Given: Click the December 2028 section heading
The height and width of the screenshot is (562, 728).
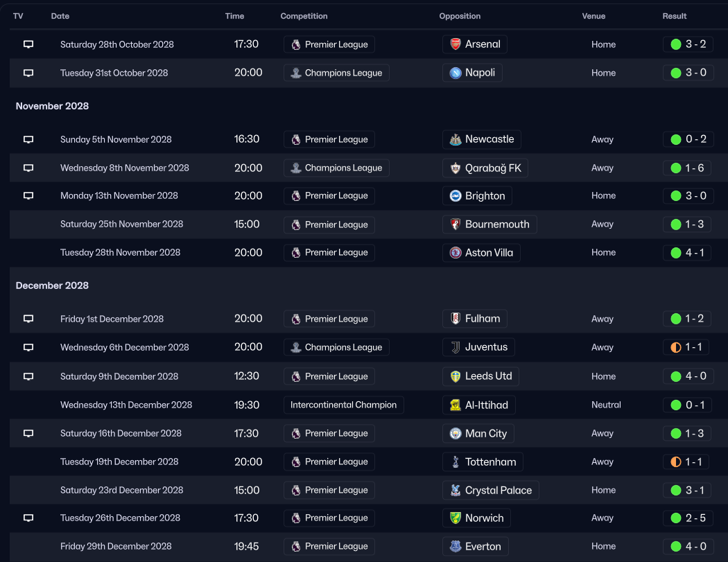Looking at the screenshot, I should [52, 286].
